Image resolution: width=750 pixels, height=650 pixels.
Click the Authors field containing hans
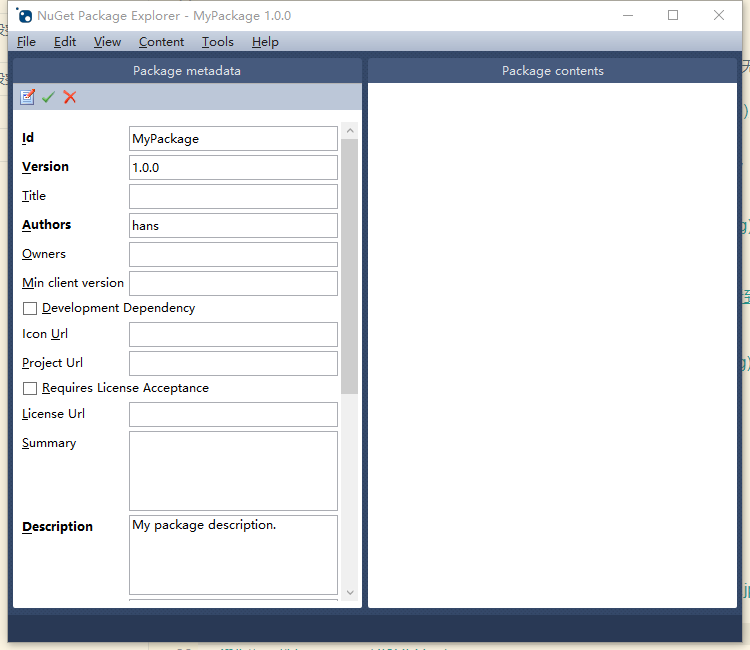233,226
